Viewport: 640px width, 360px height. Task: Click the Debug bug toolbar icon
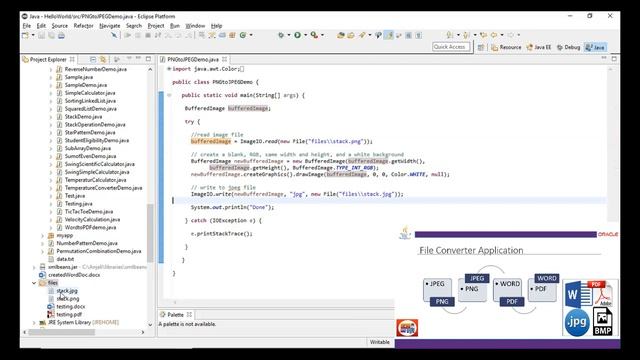281,35
